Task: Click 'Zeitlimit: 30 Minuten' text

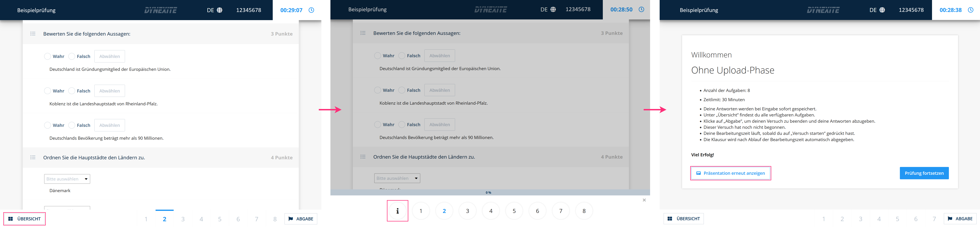Action: coord(724,100)
